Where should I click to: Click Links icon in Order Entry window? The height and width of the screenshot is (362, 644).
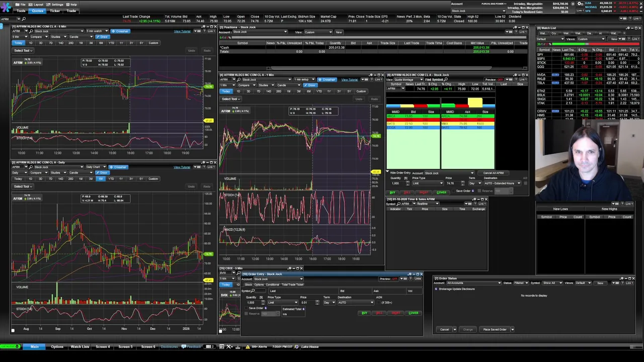(418, 279)
